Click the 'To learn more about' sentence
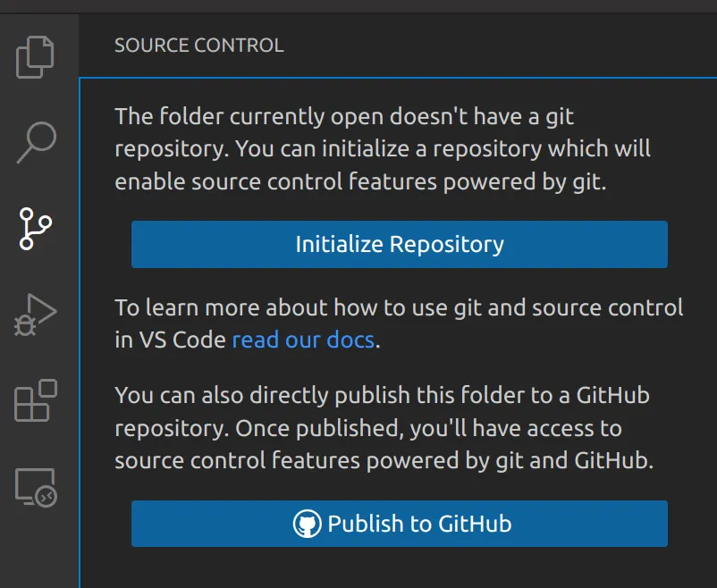 click(398, 309)
